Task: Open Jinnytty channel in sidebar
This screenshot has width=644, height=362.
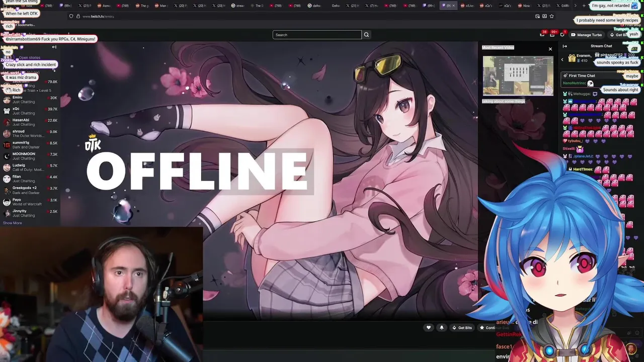Action: (30, 213)
